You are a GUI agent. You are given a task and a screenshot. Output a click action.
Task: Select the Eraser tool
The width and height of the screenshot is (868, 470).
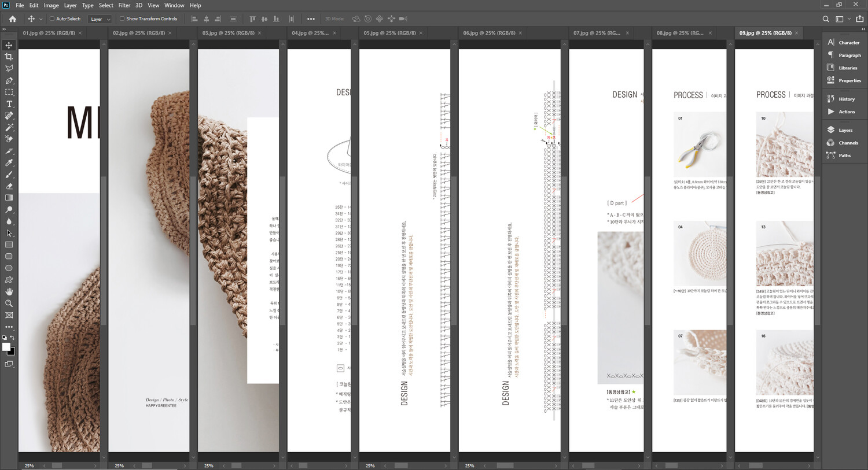[x=9, y=186]
